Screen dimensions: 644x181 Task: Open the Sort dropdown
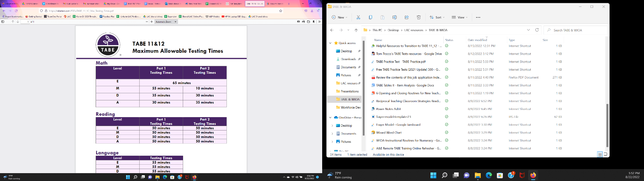[437, 17]
